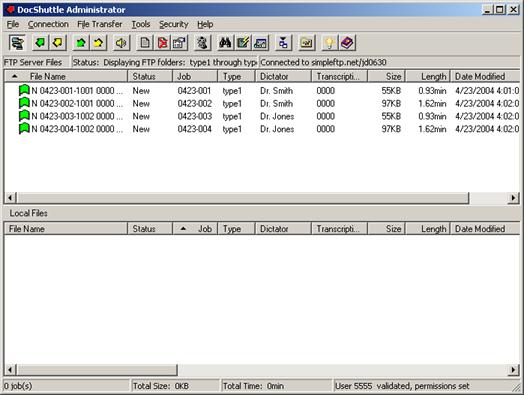
Task: Open the Help menu
Action: point(205,24)
